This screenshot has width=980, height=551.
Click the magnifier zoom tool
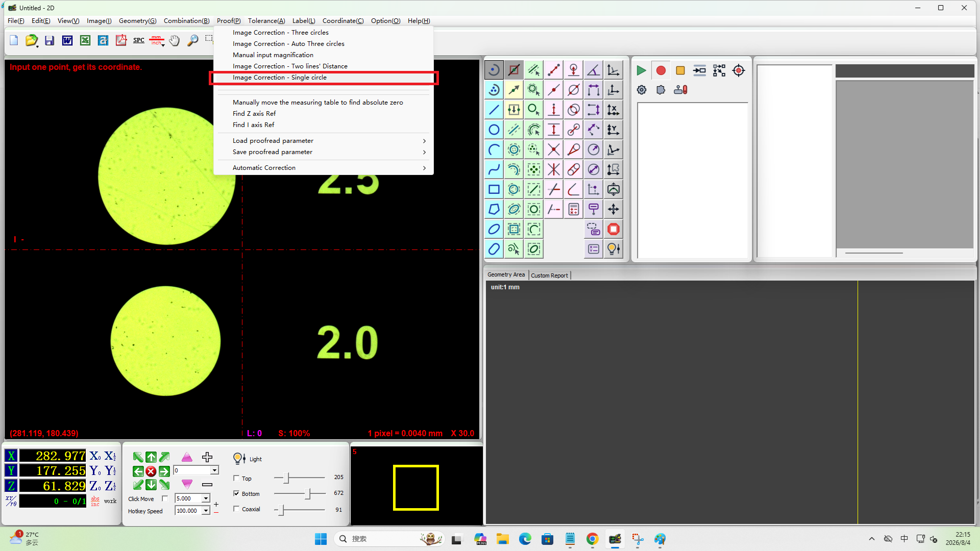(192, 40)
